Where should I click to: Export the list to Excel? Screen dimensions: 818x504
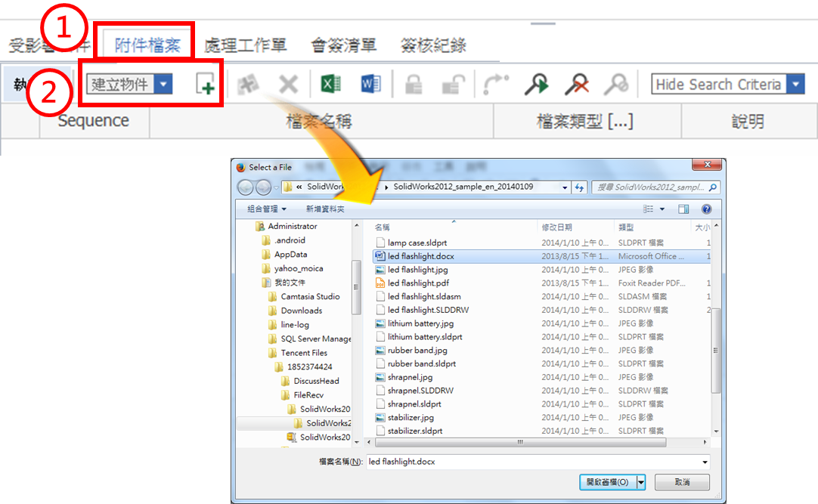pos(330,84)
